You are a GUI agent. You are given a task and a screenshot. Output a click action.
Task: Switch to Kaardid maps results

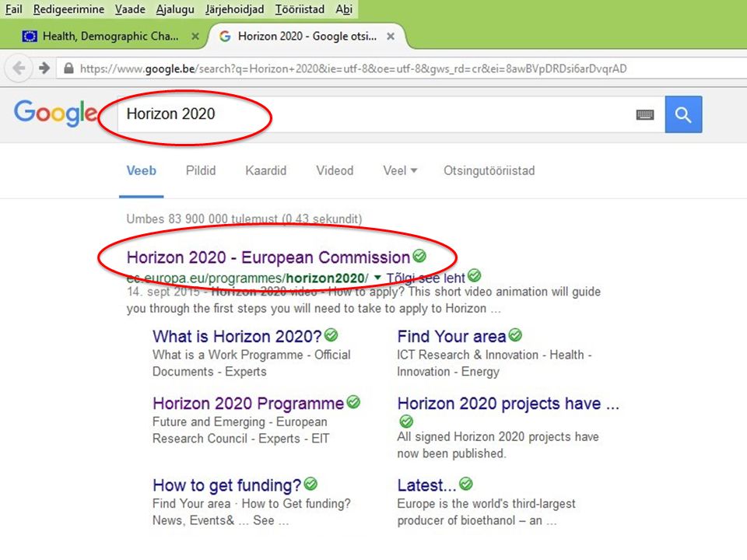tap(266, 170)
